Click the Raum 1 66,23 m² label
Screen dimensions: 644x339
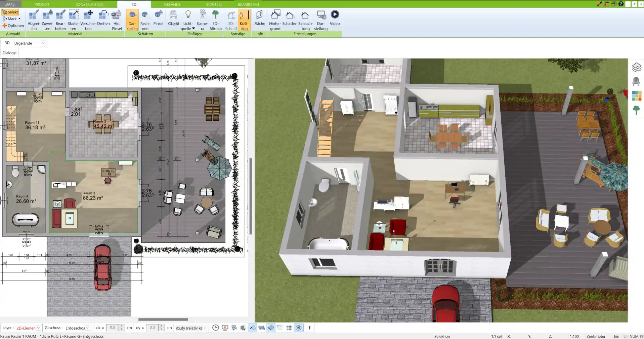(93, 196)
